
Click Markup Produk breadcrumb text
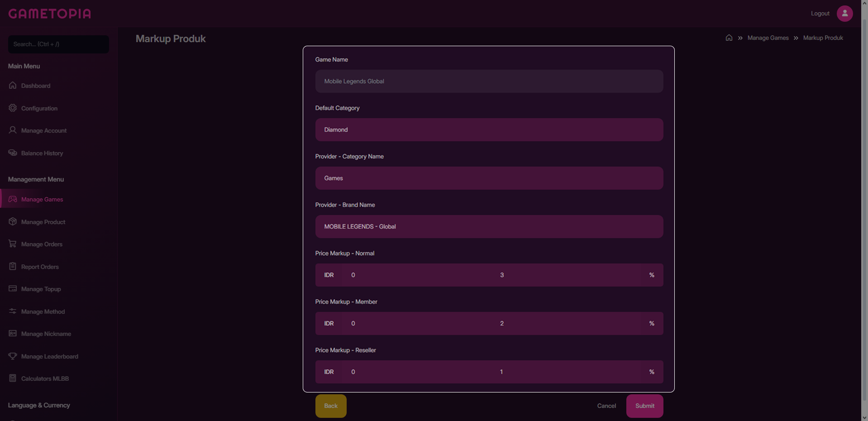[823, 38]
